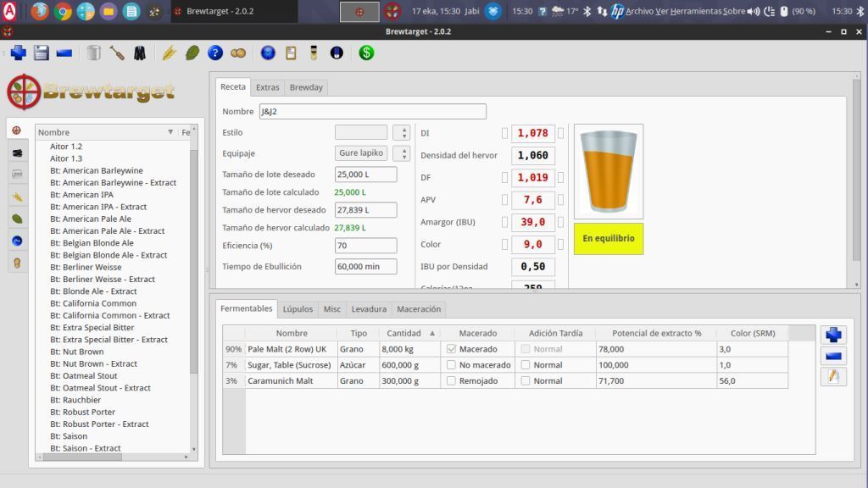Enable late addition for Caramunich Malt
Image resolution: width=868 pixels, height=488 pixels.
tap(526, 381)
